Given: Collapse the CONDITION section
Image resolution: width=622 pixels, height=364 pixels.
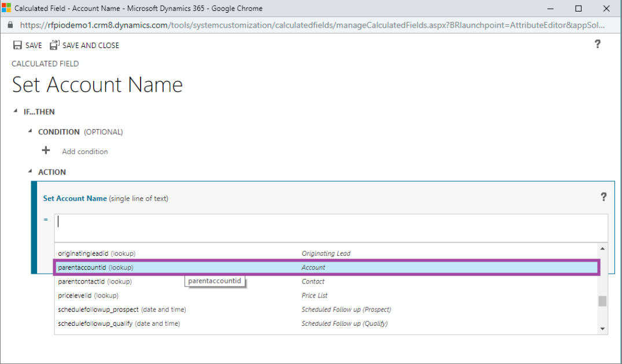Looking at the screenshot, I should pos(30,131).
